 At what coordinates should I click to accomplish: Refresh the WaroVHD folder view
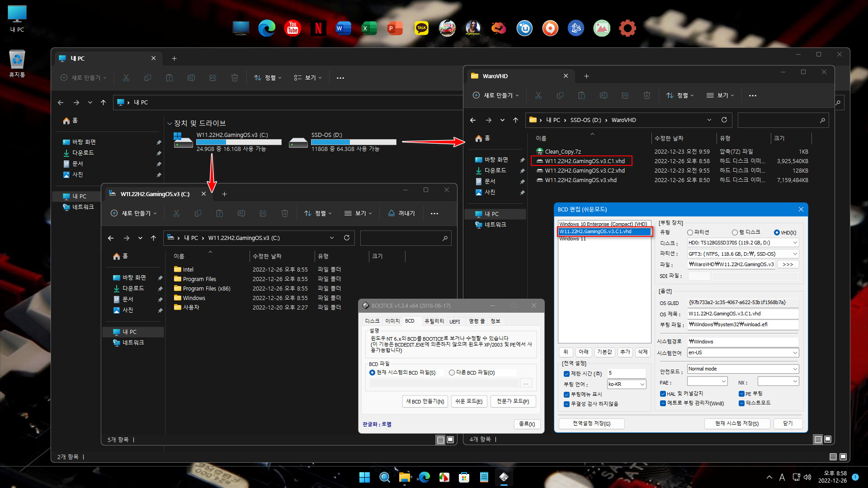coord(724,120)
